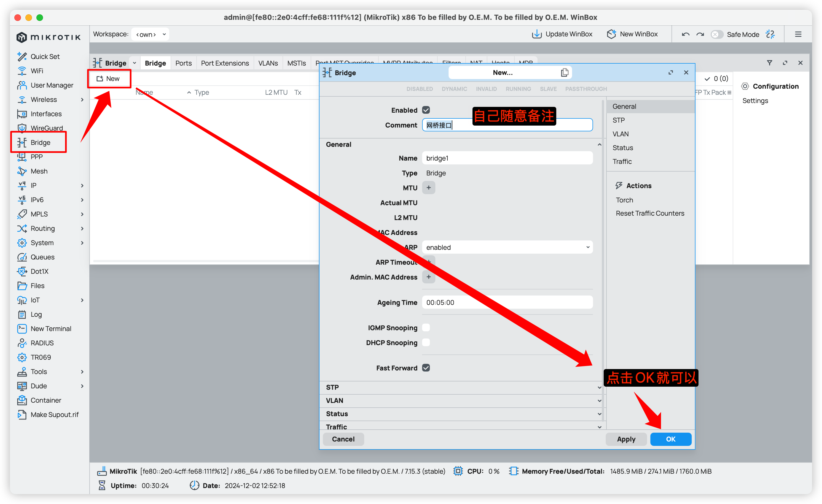The image size is (822, 504).
Task: Click the New button in the Bridge window
Action: pyautogui.click(x=108, y=79)
